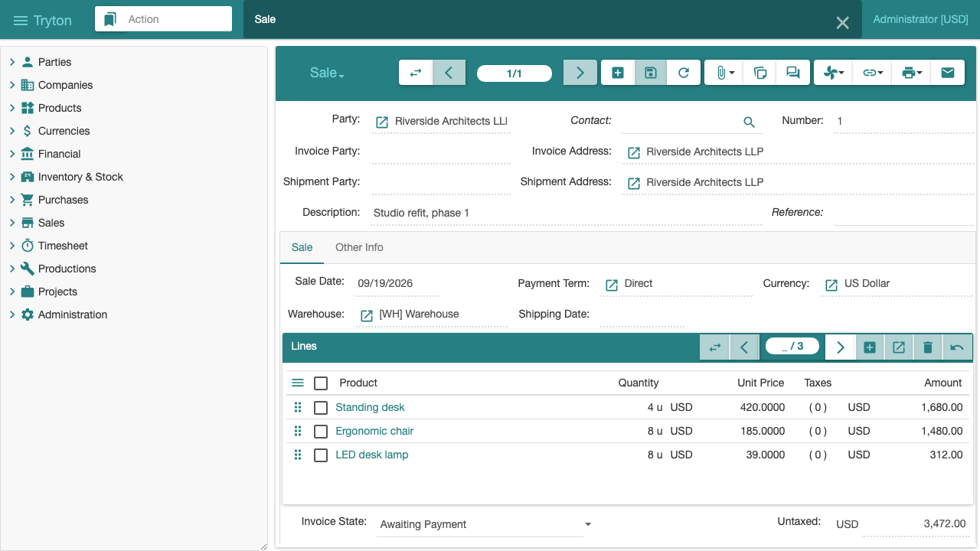Delete selected sale line with trash icon
This screenshot has height=551, width=980.
coord(928,347)
